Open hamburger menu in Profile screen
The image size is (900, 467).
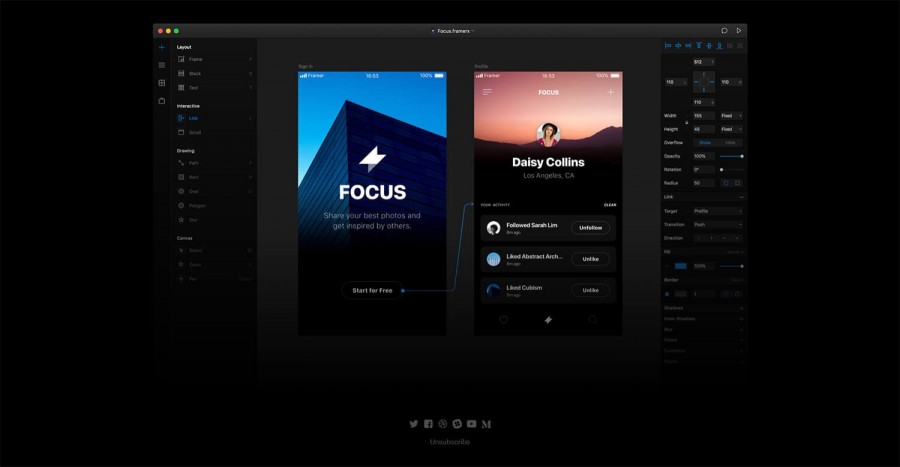pyautogui.click(x=487, y=92)
